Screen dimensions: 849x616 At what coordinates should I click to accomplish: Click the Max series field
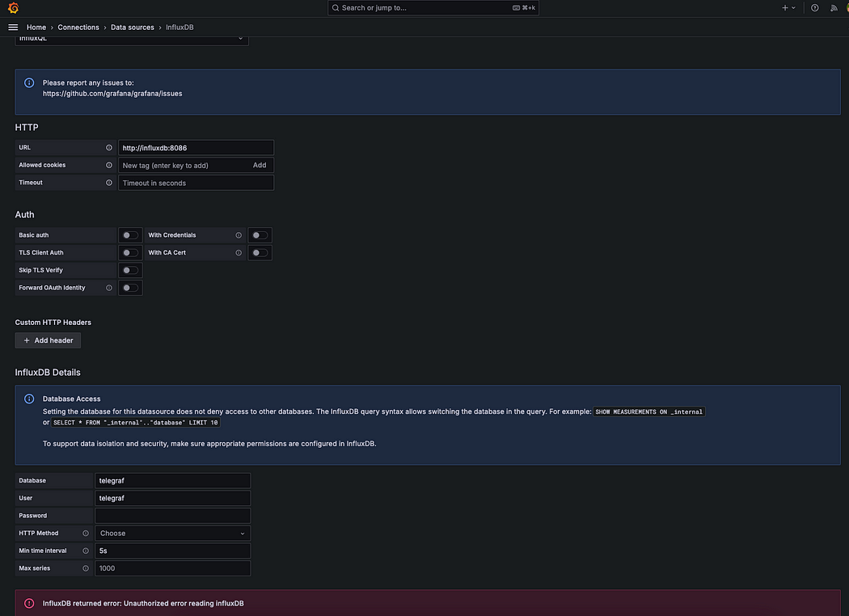tap(173, 568)
